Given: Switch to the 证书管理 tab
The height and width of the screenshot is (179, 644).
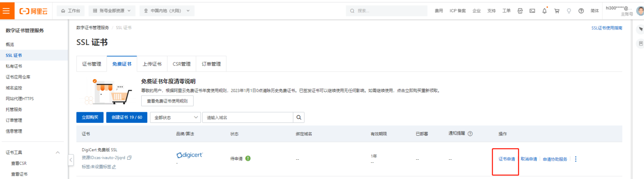Looking at the screenshot, I should (x=91, y=64).
